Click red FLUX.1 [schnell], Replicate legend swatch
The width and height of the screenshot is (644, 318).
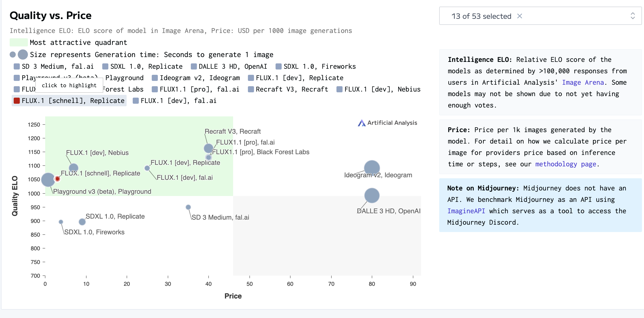[17, 101]
